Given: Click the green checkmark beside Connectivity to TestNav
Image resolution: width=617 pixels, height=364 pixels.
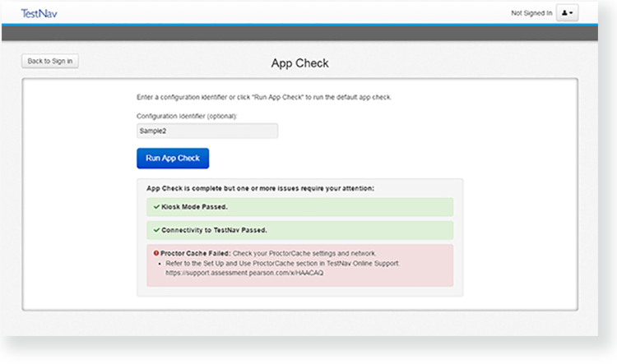Looking at the screenshot, I should click(x=156, y=230).
